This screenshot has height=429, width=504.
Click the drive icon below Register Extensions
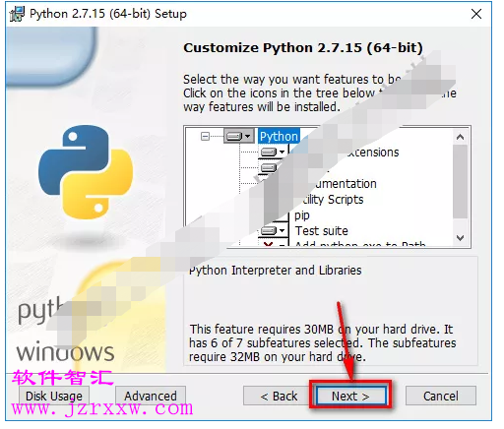269,167
